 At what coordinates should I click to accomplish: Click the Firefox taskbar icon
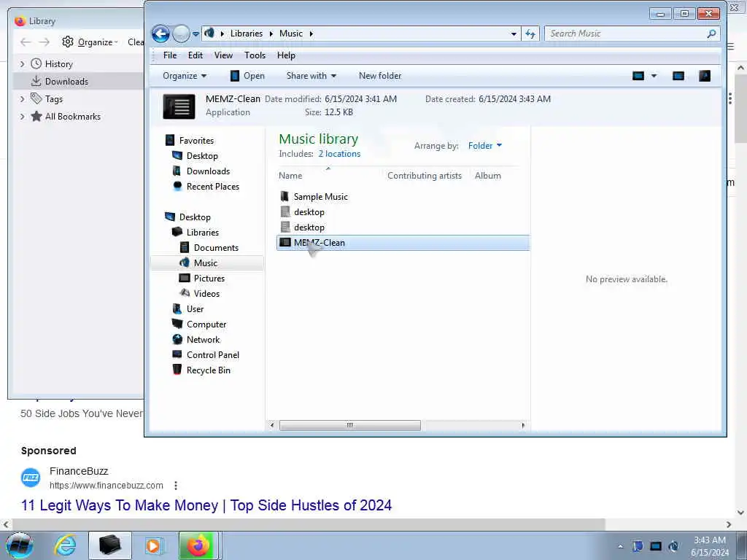pyautogui.click(x=198, y=545)
